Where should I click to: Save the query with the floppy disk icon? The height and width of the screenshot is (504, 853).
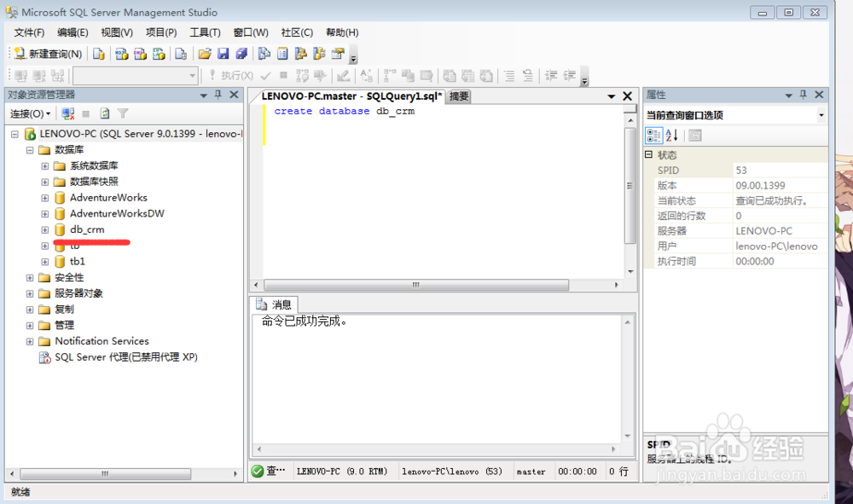pos(223,53)
